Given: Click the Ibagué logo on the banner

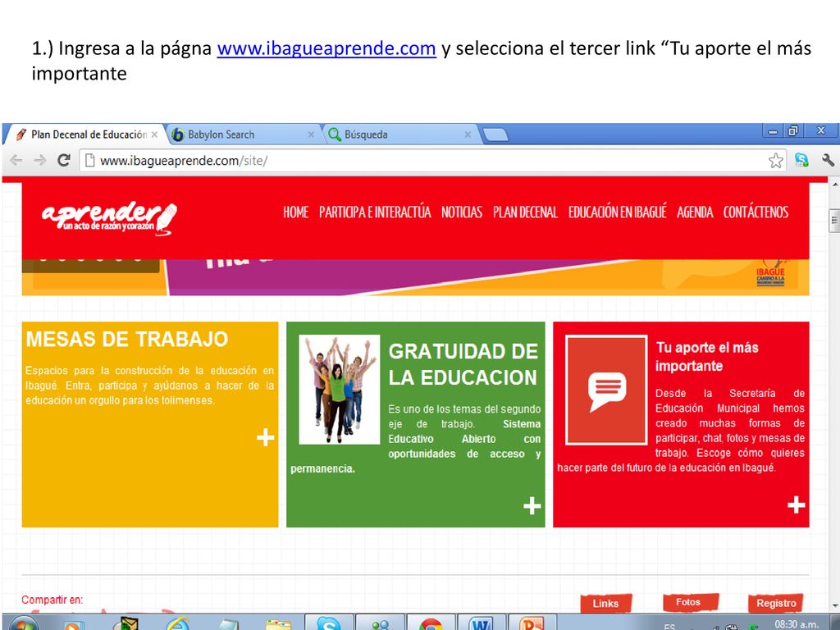Looking at the screenshot, I should click(770, 272).
